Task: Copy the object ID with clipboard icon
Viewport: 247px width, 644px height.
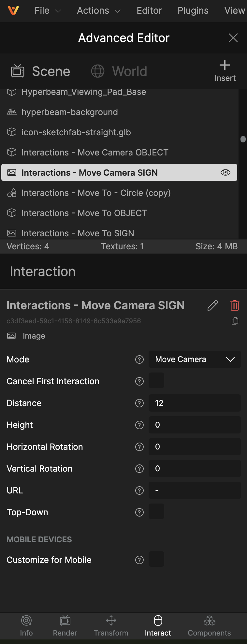Action: tap(235, 321)
